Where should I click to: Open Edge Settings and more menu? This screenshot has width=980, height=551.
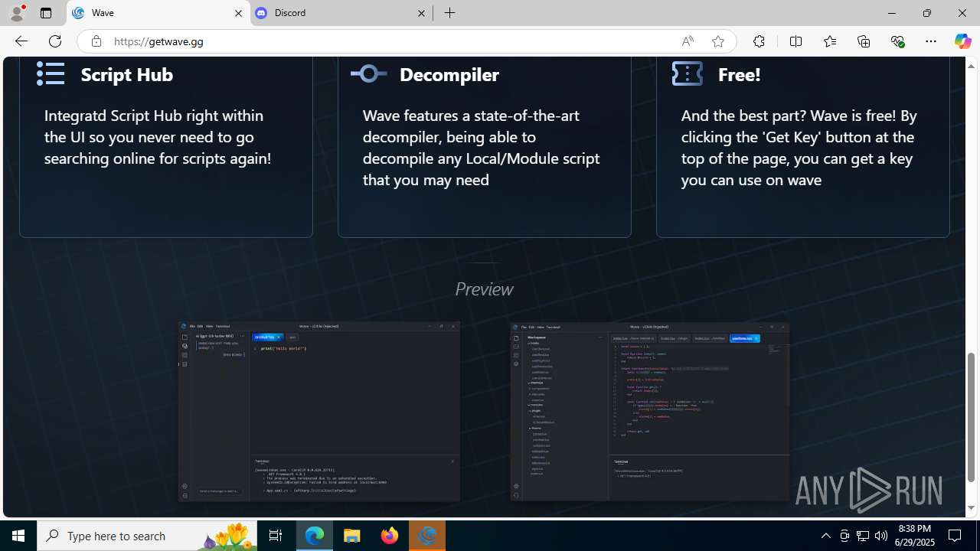(931, 41)
